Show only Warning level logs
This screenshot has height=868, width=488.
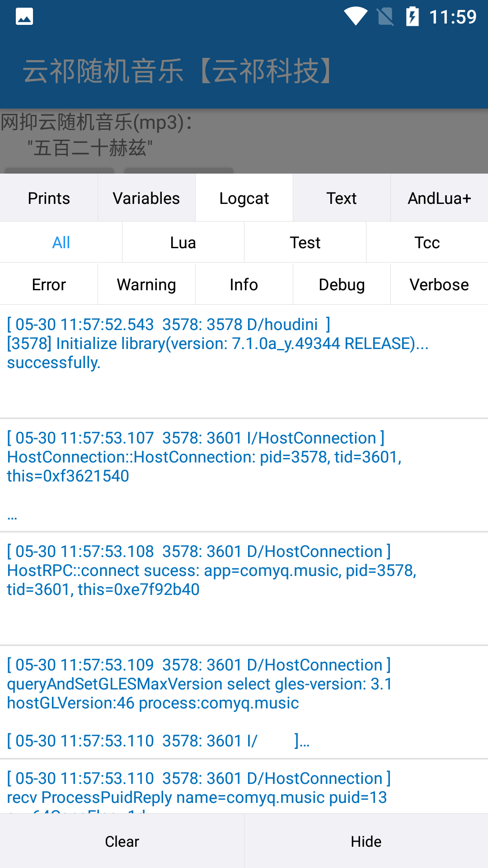tap(146, 284)
